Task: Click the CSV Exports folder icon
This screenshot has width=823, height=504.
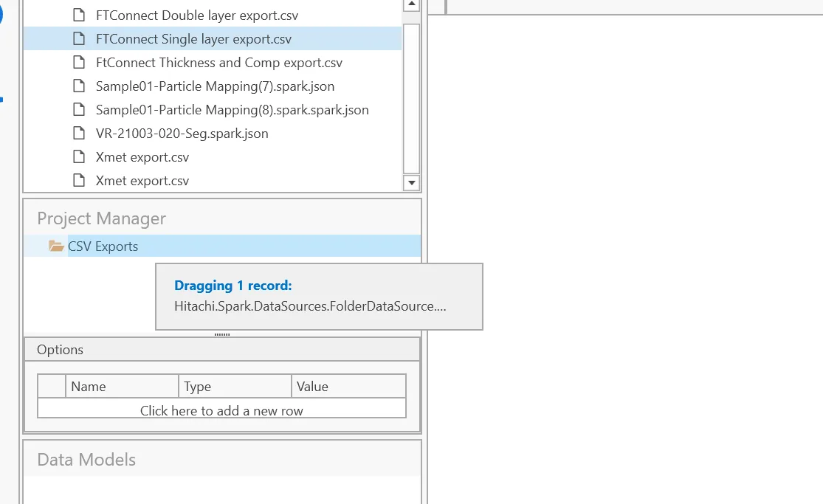Action: [56, 246]
